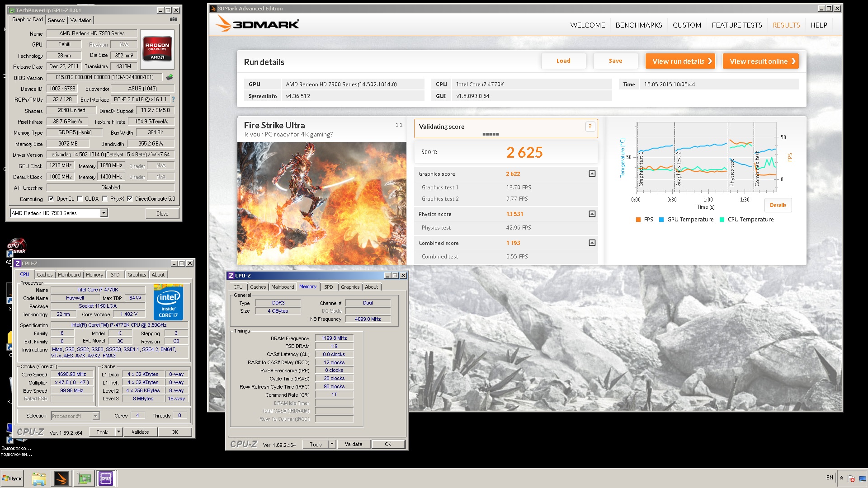Click the CPU-Z taskbar icon
The image size is (868, 488).
click(106, 479)
